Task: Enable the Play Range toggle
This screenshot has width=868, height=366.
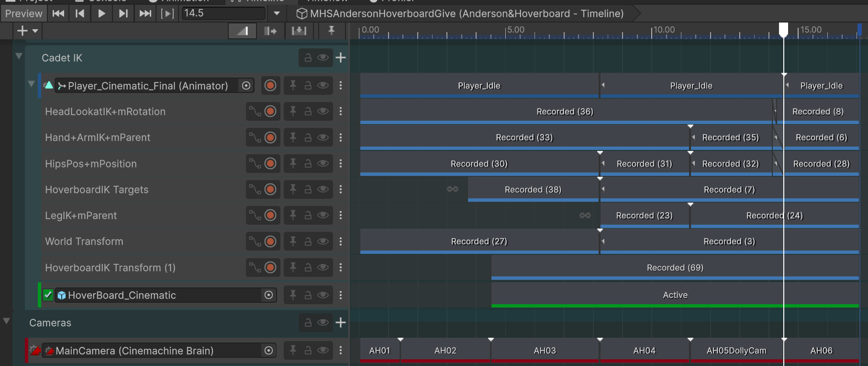Action: (167, 13)
